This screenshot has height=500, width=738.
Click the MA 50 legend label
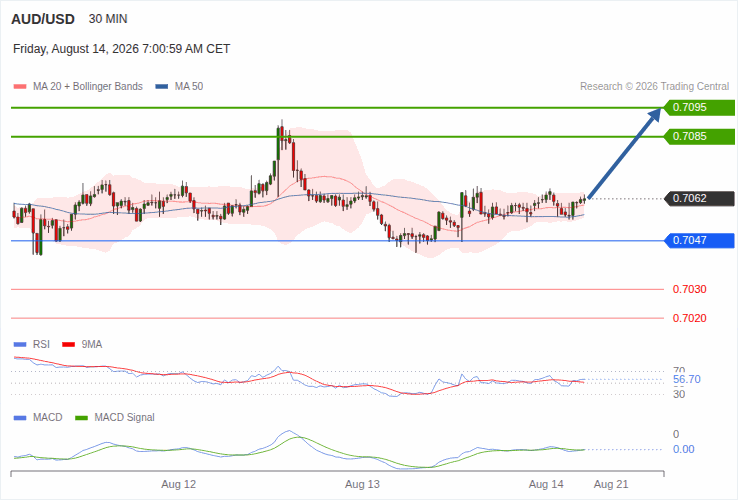189,87
